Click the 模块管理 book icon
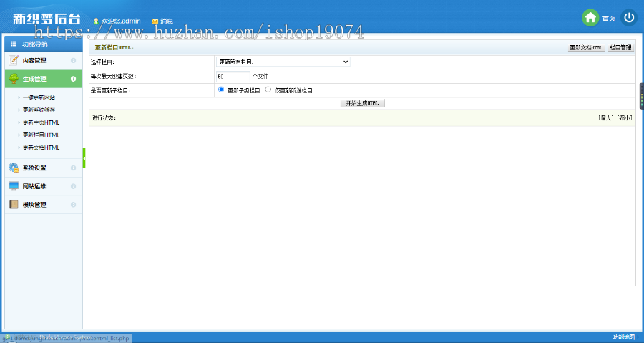 pyautogui.click(x=14, y=205)
